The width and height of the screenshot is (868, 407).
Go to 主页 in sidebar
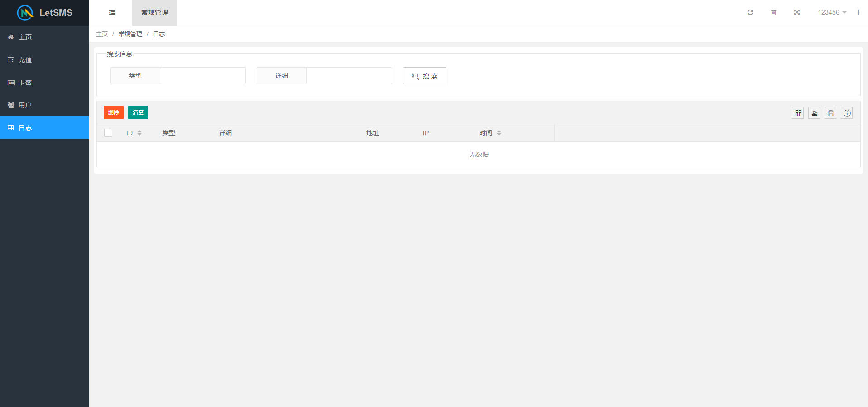(44, 37)
